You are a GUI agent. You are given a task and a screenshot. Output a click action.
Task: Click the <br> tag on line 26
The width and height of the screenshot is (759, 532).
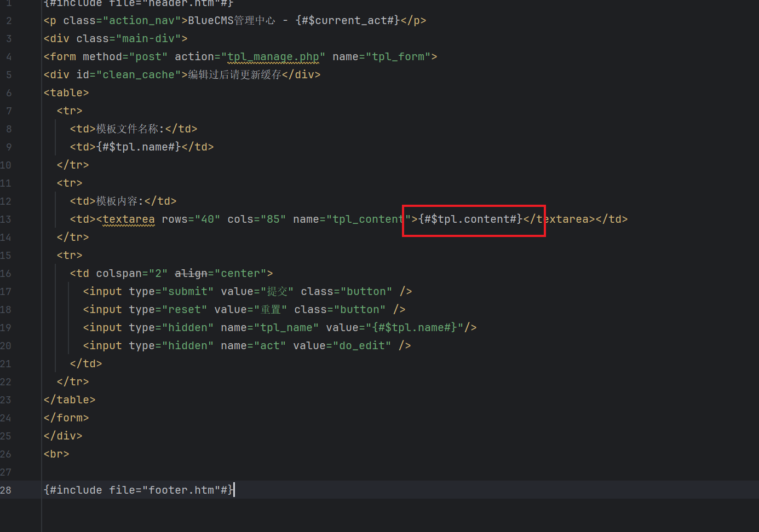[x=56, y=454]
